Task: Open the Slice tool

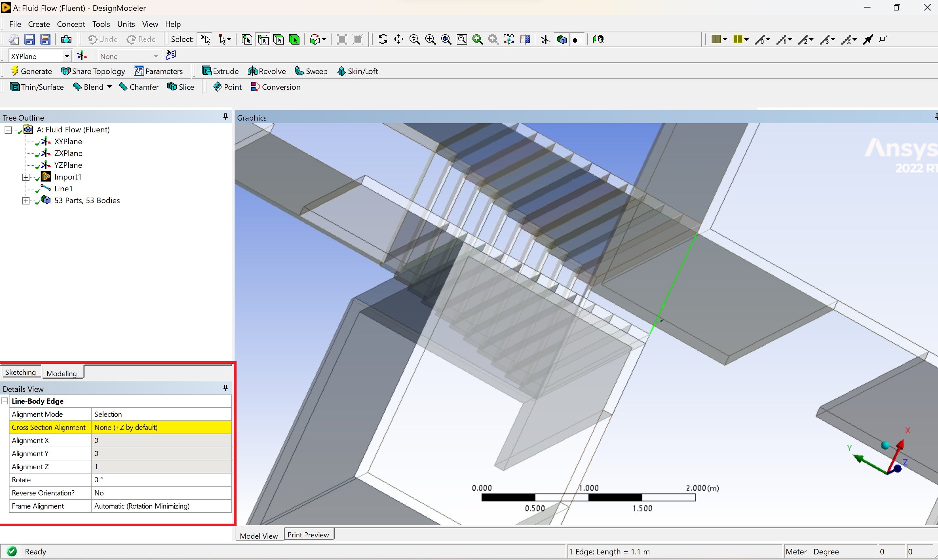Action: 181,87
